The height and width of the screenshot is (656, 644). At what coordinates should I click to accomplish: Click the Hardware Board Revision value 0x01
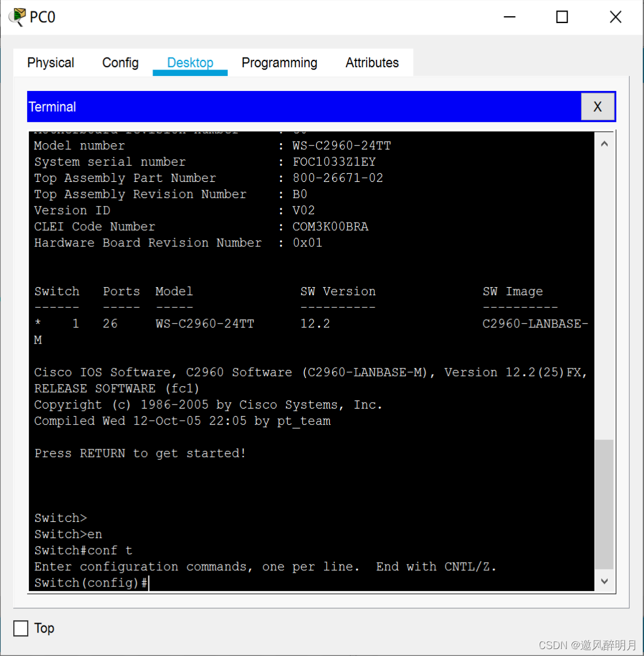pos(307,243)
